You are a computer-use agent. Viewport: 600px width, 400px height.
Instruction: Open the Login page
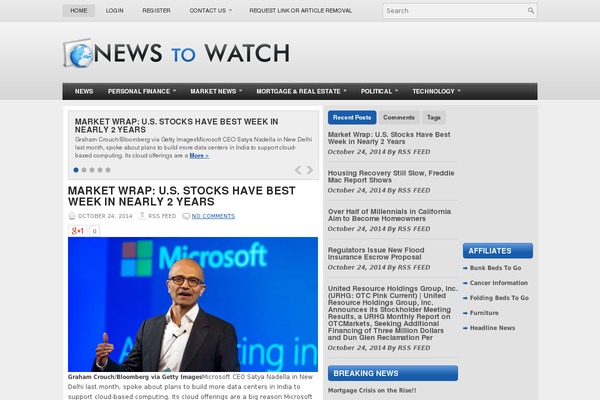114,11
